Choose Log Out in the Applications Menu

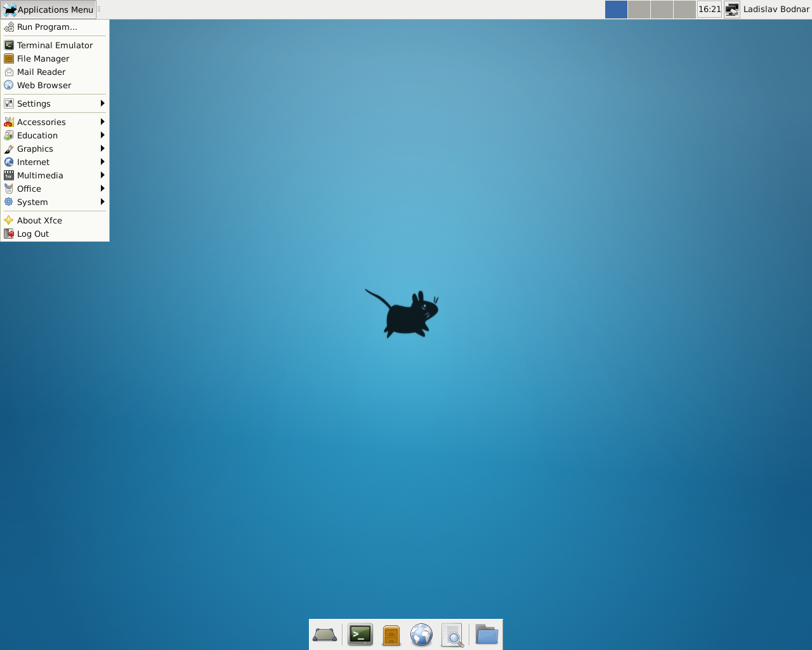coord(55,234)
